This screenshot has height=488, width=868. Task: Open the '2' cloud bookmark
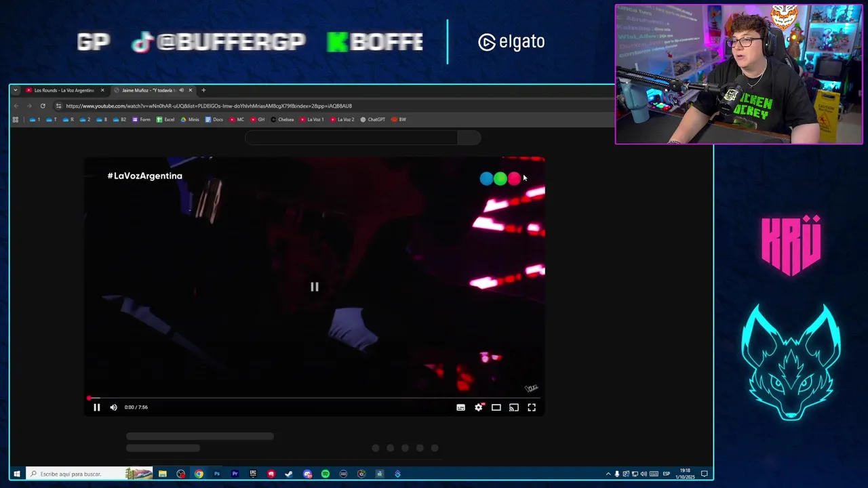coord(85,119)
